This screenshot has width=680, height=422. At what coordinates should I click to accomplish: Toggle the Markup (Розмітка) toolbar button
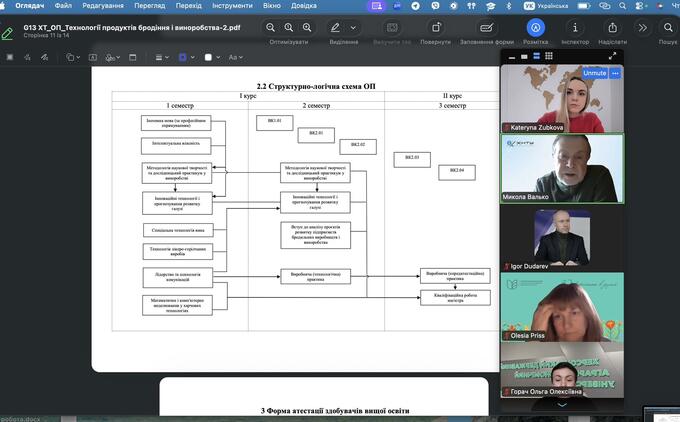(x=536, y=27)
